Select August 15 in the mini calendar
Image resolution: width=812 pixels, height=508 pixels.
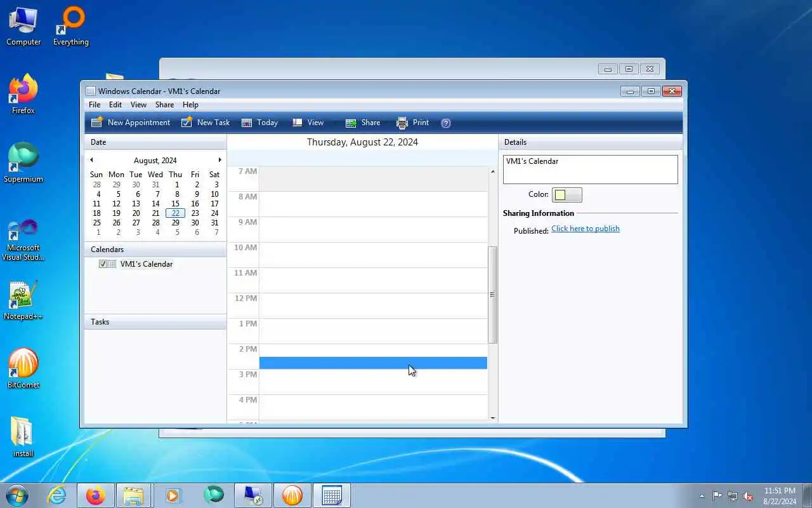[x=175, y=204]
